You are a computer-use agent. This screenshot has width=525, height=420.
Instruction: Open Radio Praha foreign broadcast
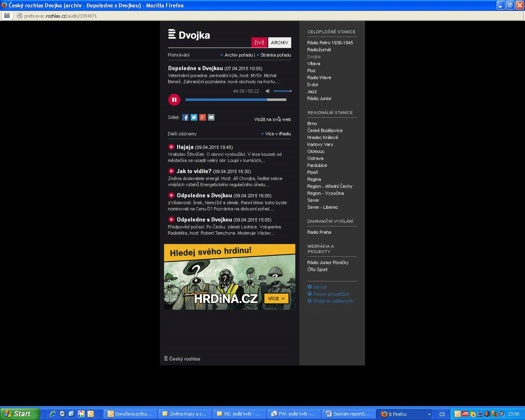(319, 232)
